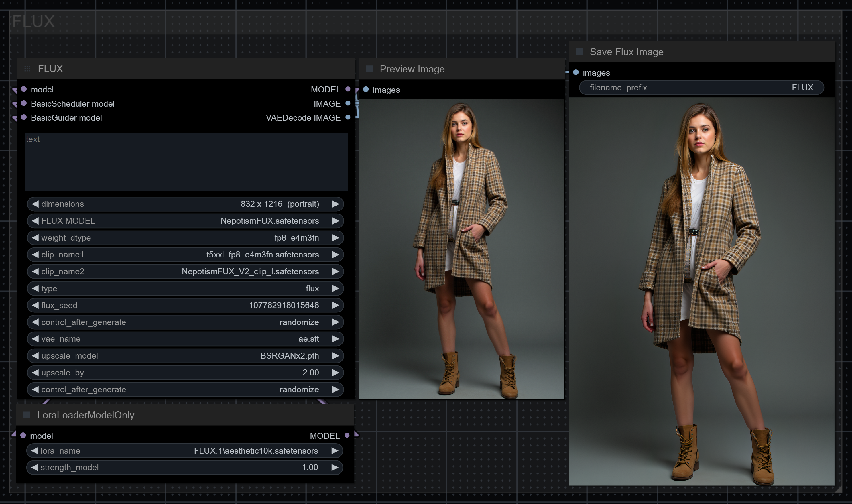This screenshot has width=852, height=504.
Task: Click the BasicGuider model input port
Action: (x=24, y=117)
